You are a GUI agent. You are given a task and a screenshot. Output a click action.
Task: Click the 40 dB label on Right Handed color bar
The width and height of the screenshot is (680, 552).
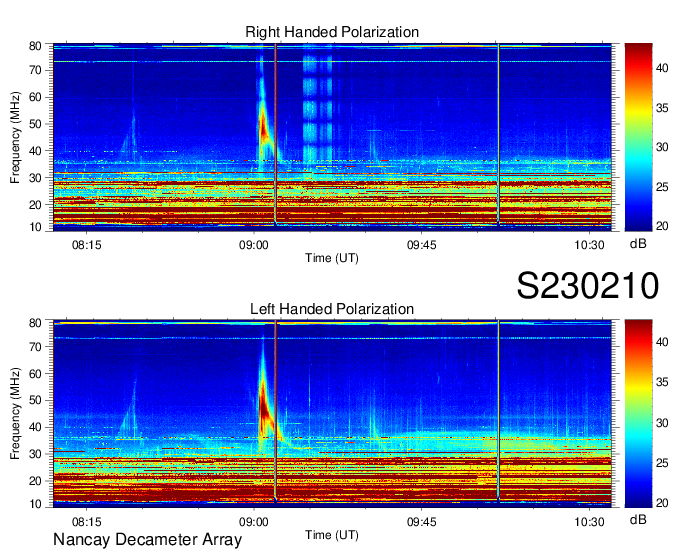[x=662, y=68]
